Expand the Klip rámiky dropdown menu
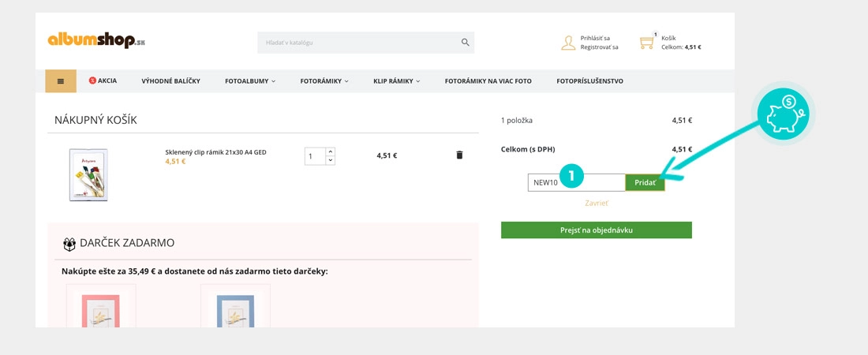This screenshot has height=355, width=868. (x=397, y=80)
